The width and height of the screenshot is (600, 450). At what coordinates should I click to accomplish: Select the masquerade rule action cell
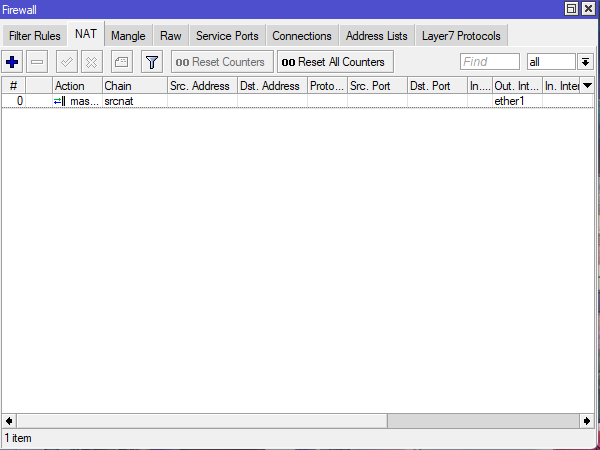click(x=77, y=101)
